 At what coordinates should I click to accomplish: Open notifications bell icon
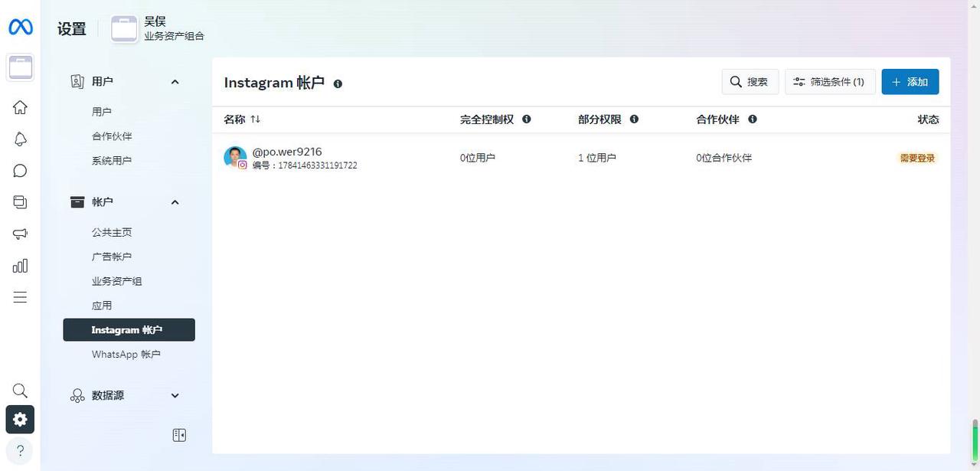pos(21,139)
